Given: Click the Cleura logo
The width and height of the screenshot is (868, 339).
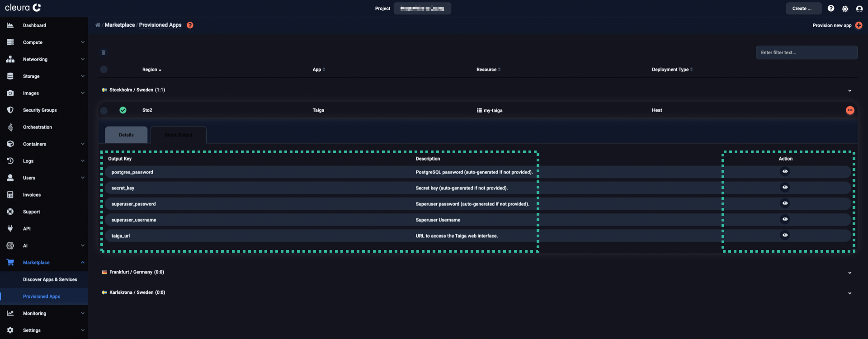Looking at the screenshot, I should point(23,8).
